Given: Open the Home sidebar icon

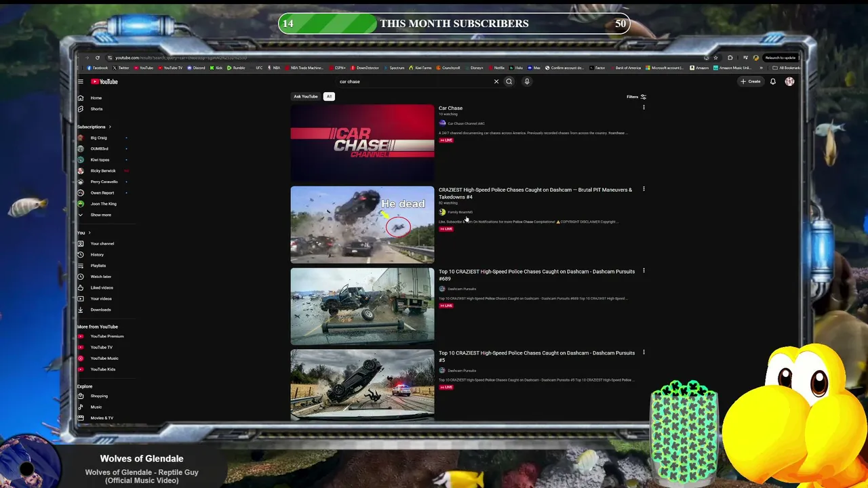Looking at the screenshot, I should click(81, 98).
